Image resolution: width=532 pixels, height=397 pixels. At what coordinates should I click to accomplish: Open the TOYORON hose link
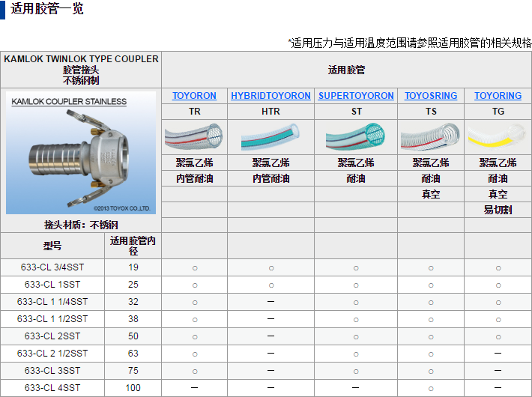click(x=194, y=96)
